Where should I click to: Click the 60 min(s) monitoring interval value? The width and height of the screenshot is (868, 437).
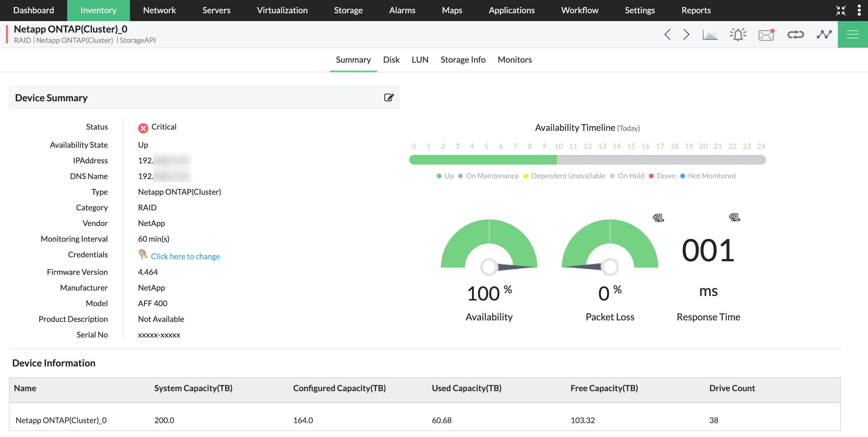pos(153,239)
